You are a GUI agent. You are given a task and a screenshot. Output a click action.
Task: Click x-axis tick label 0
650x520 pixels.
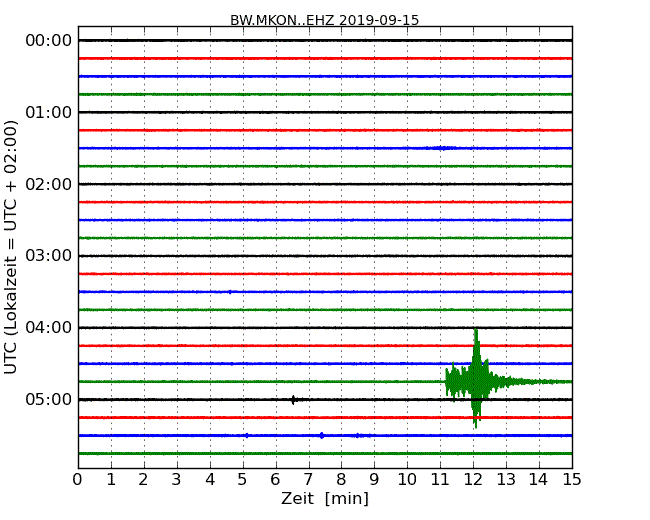78,480
